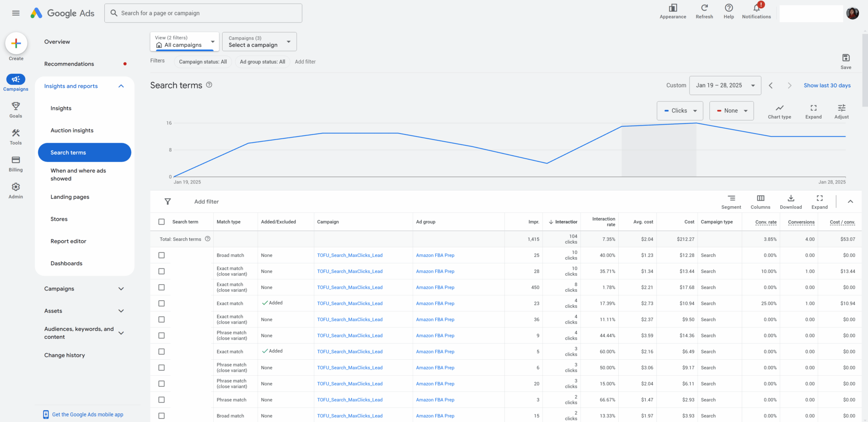Screen dimensions: 868x422
Task: Open Auction insights page
Action: (72, 131)
